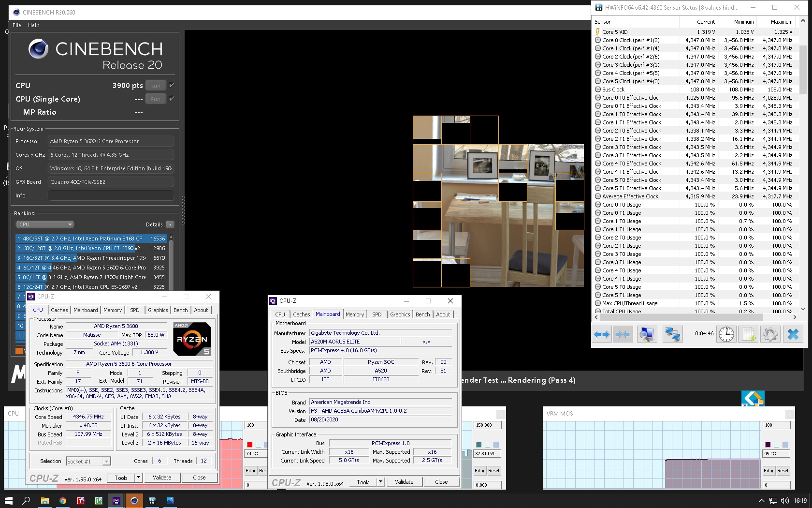Open HWiNFO sensor settings gear icon

point(770,334)
